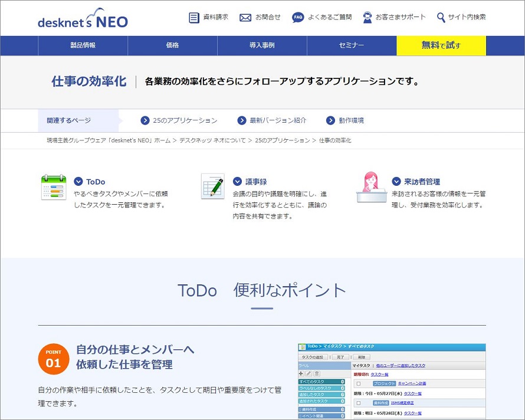
Task: Open the 価格 navigation item
Action: [172, 45]
